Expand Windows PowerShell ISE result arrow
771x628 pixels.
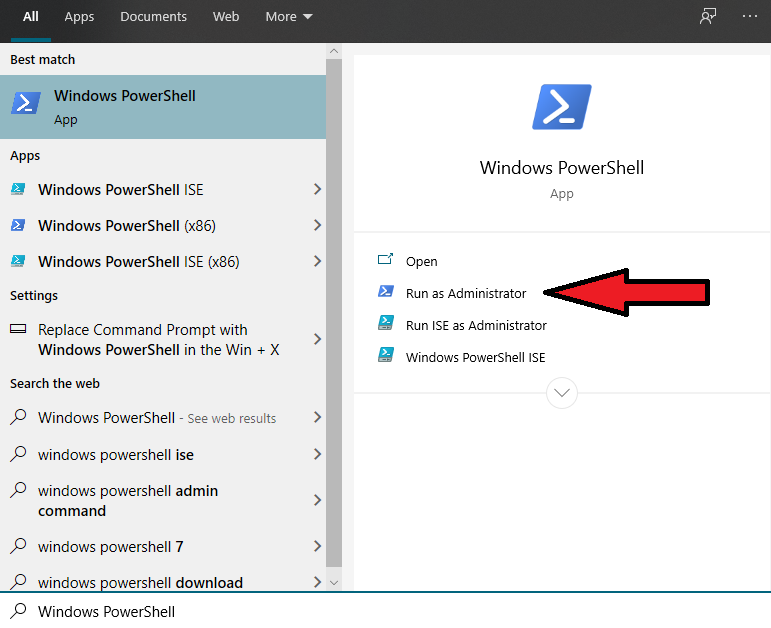[318, 189]
